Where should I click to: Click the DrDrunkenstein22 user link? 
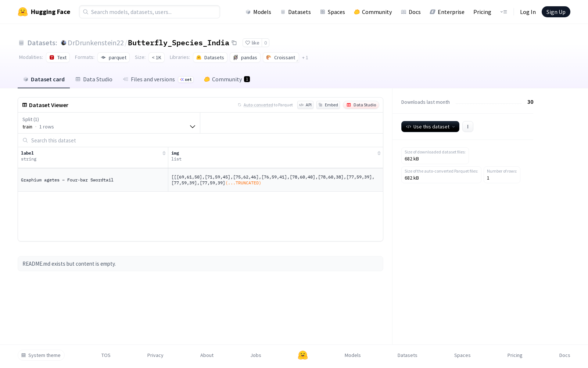[96, 43]
